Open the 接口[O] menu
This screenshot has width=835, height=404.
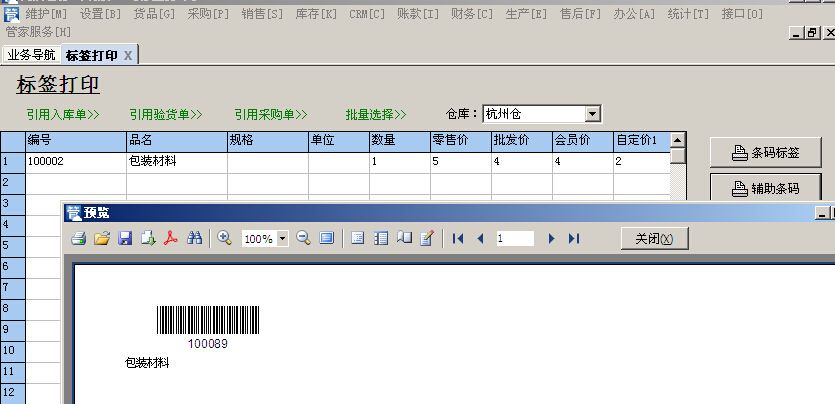pyautogui.click(x=742, y=14)
